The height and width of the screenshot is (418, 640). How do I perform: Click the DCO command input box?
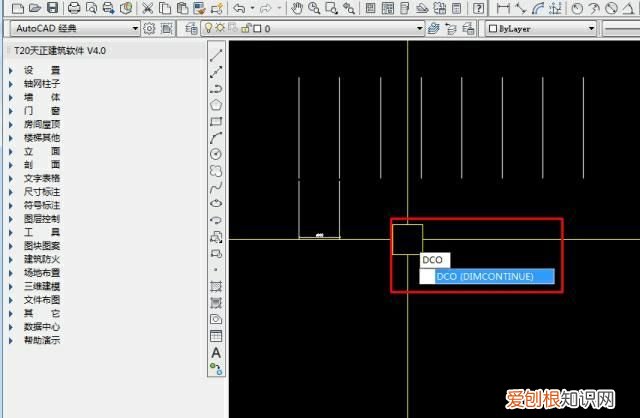(x=433, y=260)
